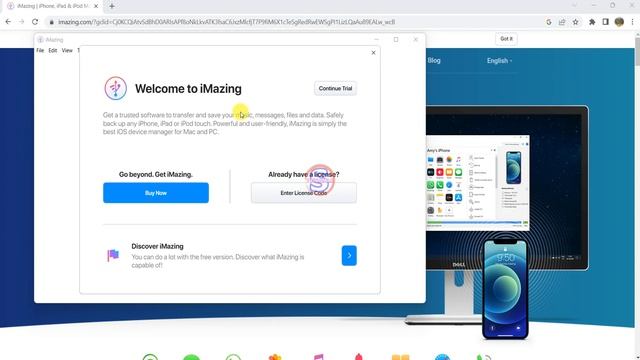Click the iPhone image on webpage
The image size is (640, 360).
click(505, 289)
